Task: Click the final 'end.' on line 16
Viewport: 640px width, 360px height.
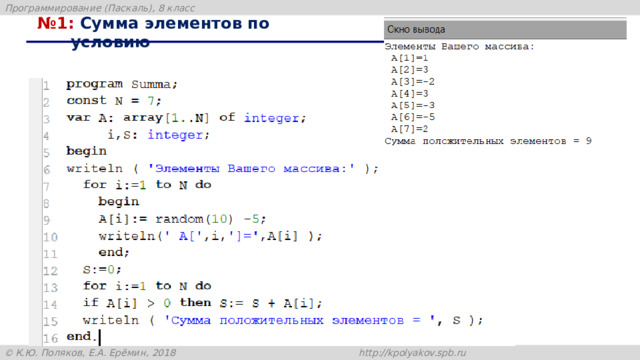Action: tap(82, 336)
